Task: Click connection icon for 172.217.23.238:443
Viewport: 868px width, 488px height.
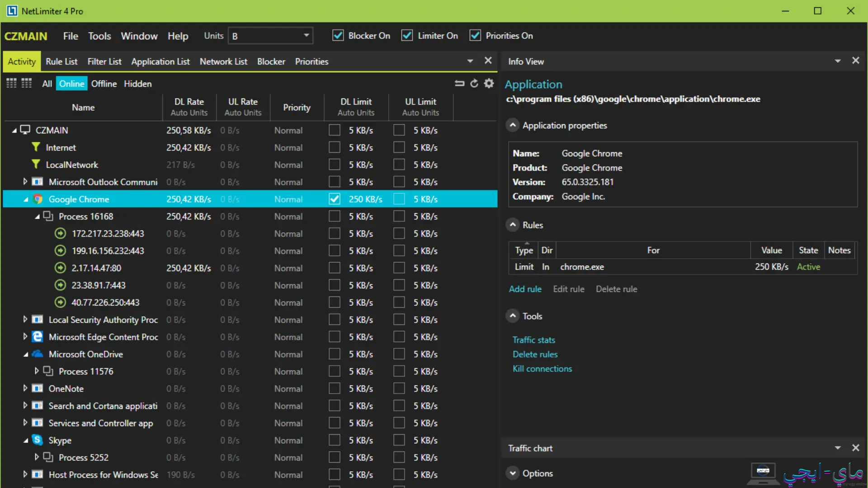Action: coord(60,234)
